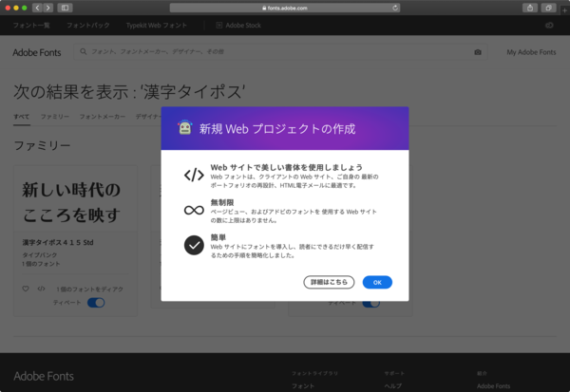Screen dimensions: 570x392
Task: Open the 新しい時代の font sample thumbnail
Action: pos(76,198)
